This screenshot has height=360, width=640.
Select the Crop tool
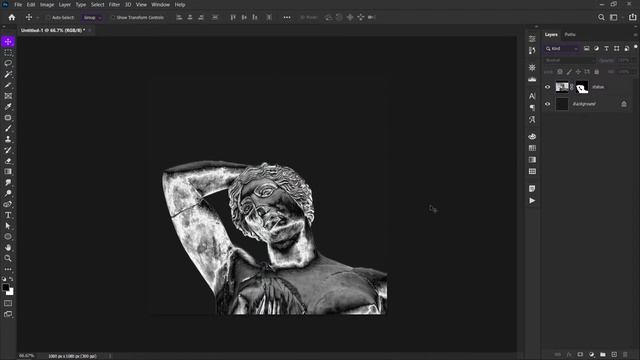(x=8, y=85)
